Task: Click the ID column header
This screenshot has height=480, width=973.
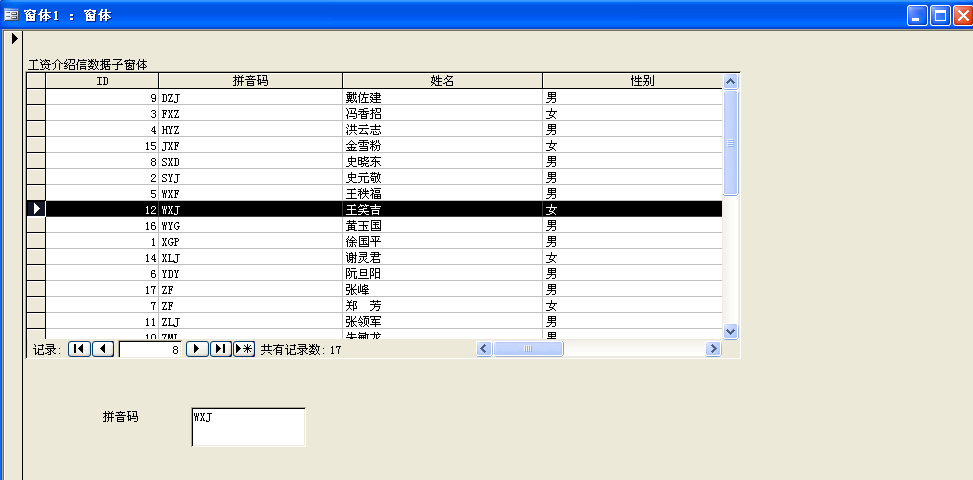Action: [x=102, y=80]
